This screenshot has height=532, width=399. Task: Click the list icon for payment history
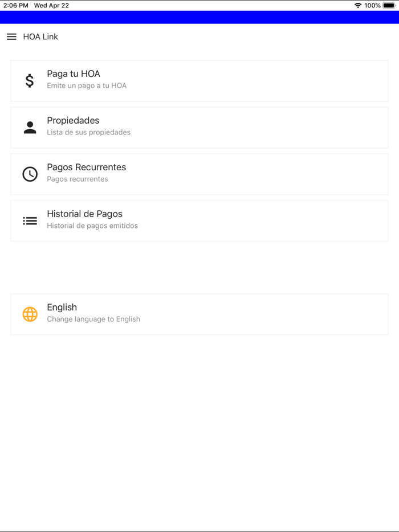tap(30, 220)
